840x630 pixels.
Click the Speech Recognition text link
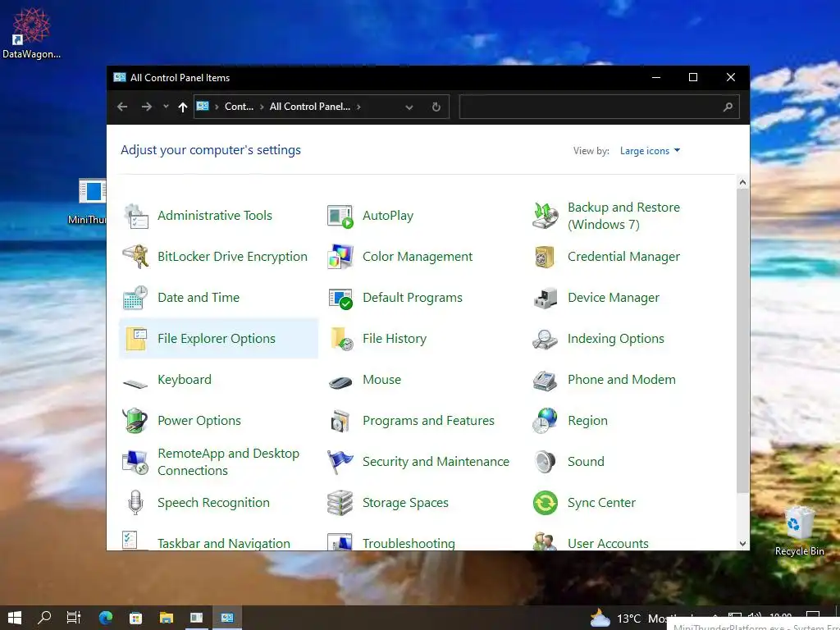pyautogui.click(x=214, y=503)
